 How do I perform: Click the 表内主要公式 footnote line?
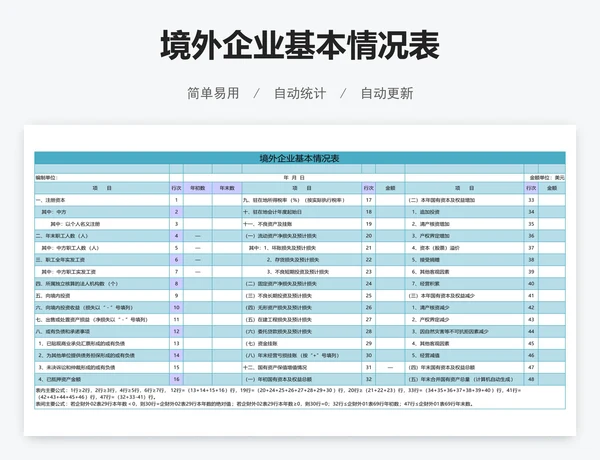(x=279, y=393)
